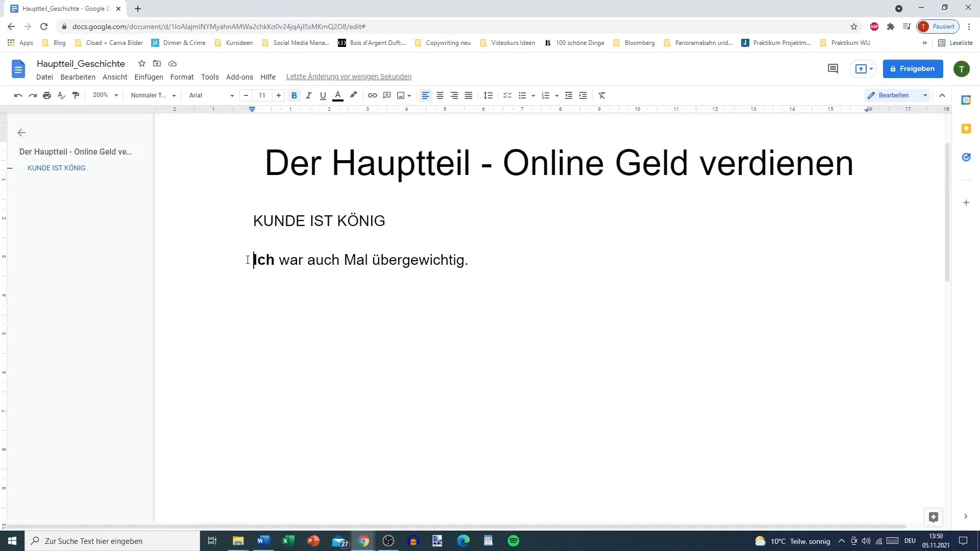Toggle underline formatting icon

(x=323, y=95)
